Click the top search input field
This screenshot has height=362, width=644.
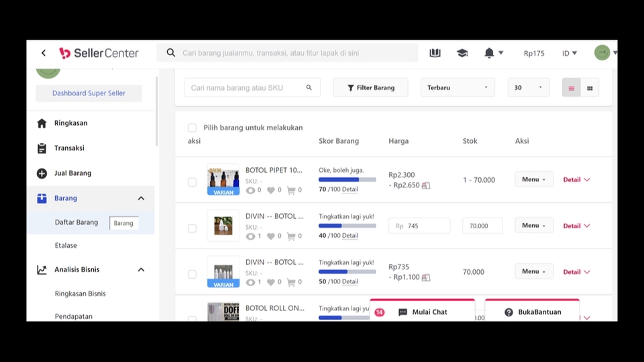pyautogui.click(x=288, y=52)
